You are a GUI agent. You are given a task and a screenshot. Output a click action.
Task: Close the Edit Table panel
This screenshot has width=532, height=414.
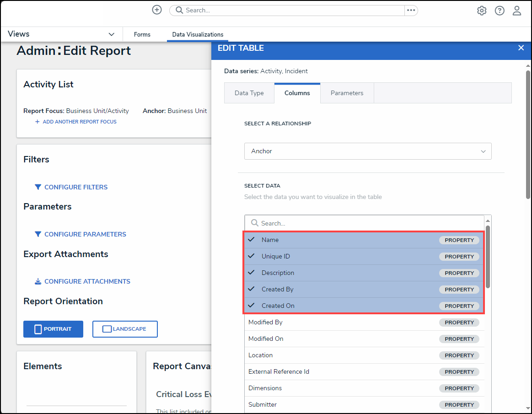point(521,48)
